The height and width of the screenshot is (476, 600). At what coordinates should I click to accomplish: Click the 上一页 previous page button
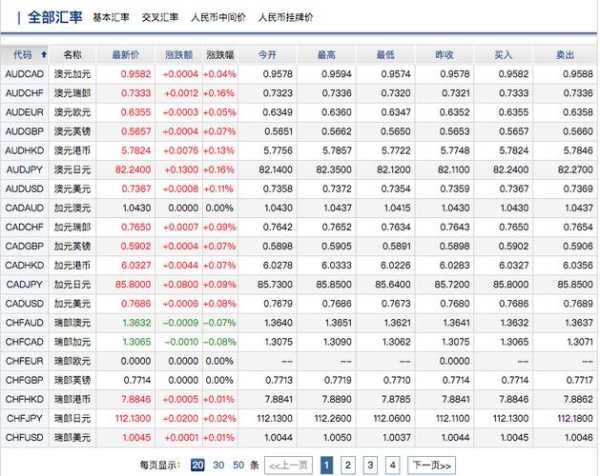coord(288,464)
